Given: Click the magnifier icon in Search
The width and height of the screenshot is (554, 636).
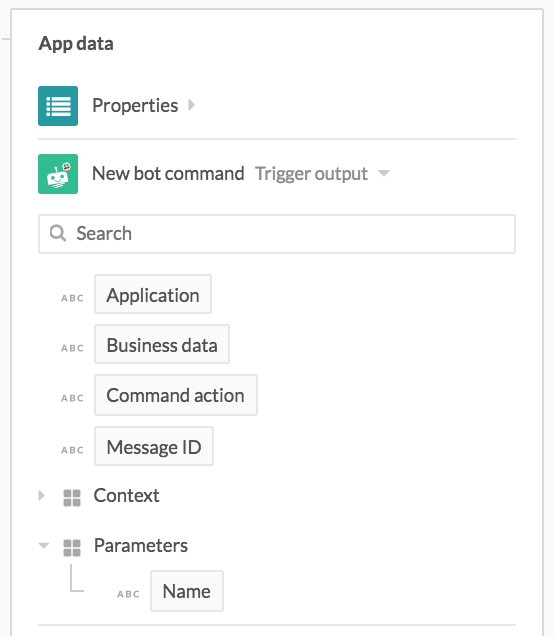Looking at the screenshot, I should [x=58, y=234].
